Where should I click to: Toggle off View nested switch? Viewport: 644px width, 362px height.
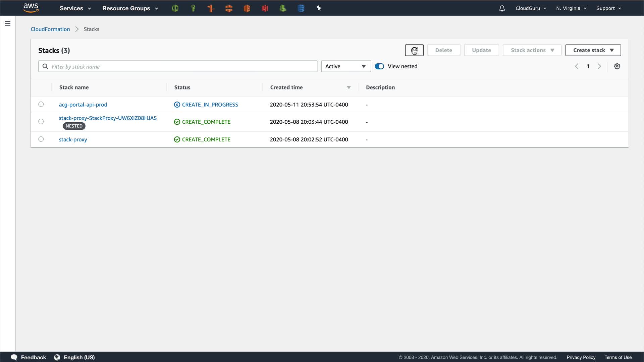pyautogui.click(x=379, y=66)
